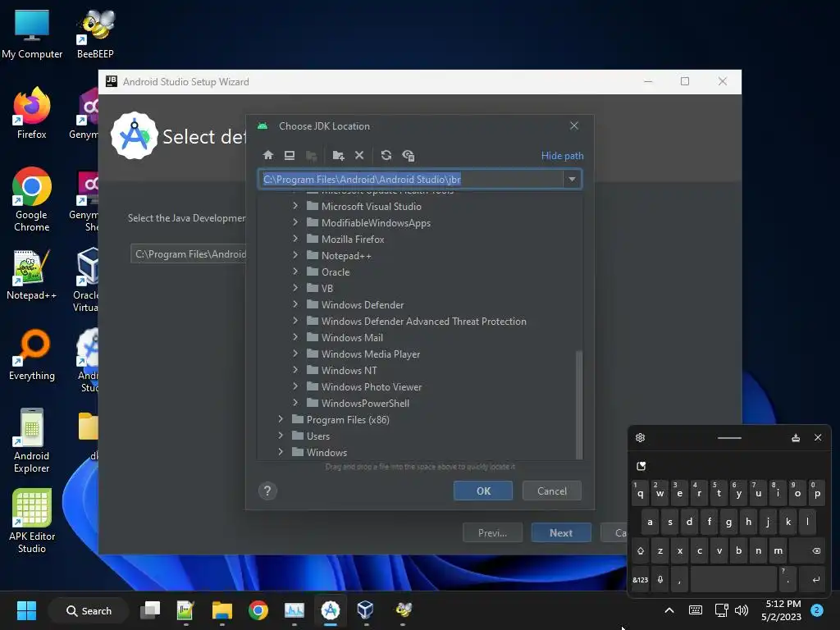Switch keyboard to &123 symbols layout
The height and width of the screenshot is (630, 840).
click(x=640, y=580)
